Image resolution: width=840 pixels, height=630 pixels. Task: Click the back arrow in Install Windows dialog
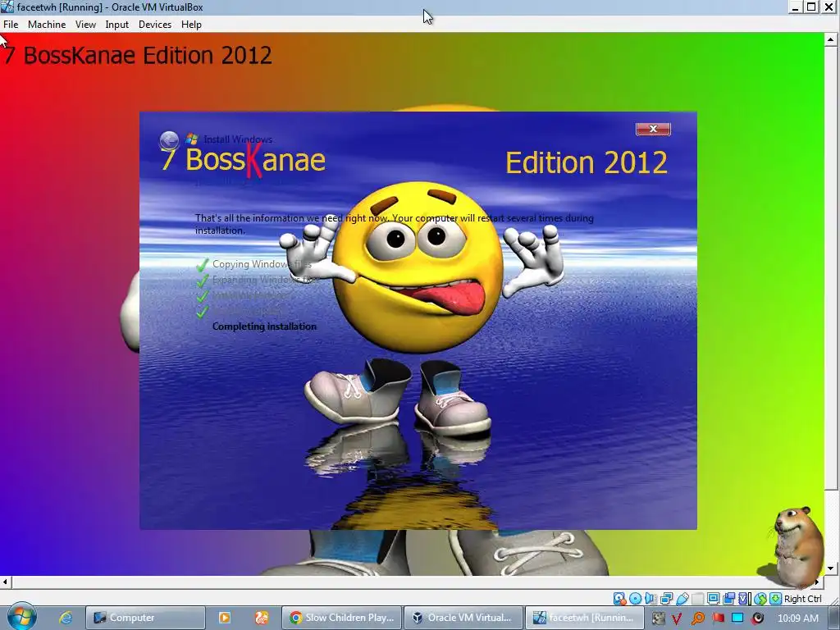169,140
